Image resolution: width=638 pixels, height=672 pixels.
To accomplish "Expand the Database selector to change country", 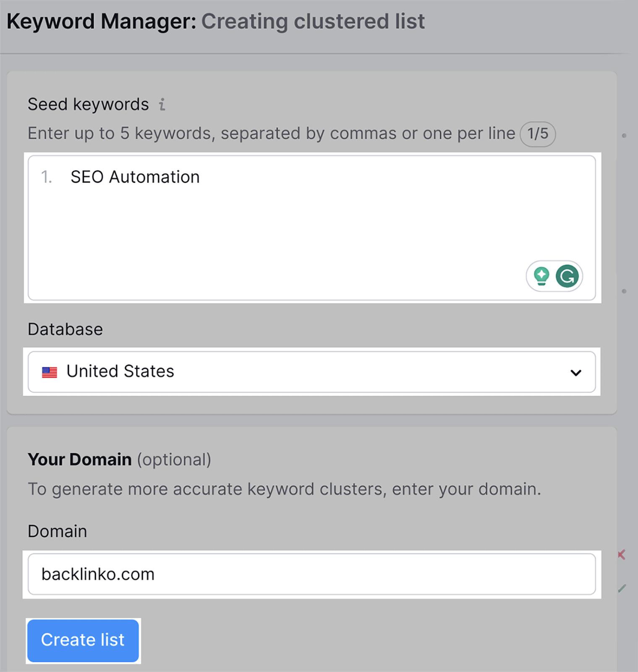I will click(x=313, y=372).
